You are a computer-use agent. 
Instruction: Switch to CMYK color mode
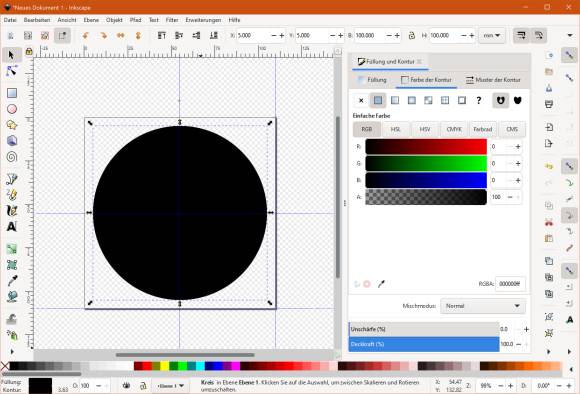point(454,129)
